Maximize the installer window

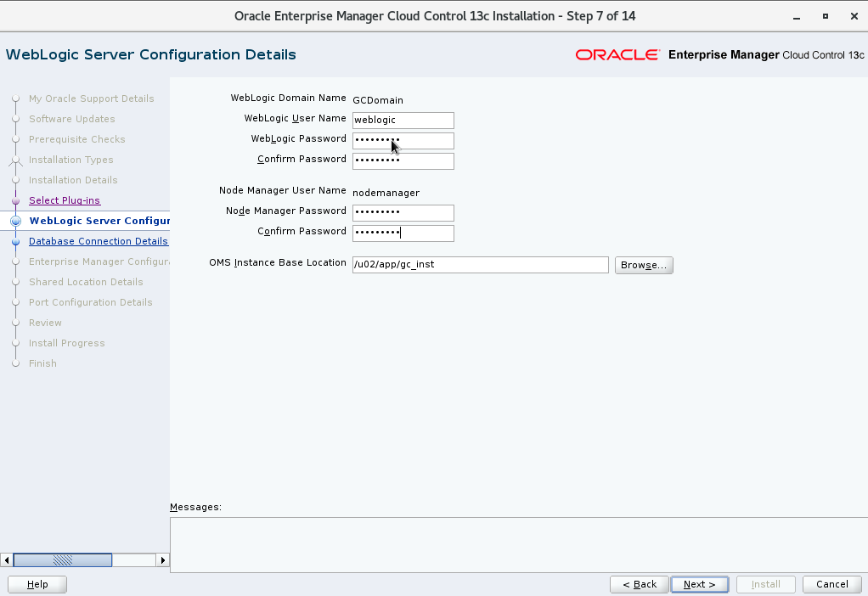coord(826,16)
